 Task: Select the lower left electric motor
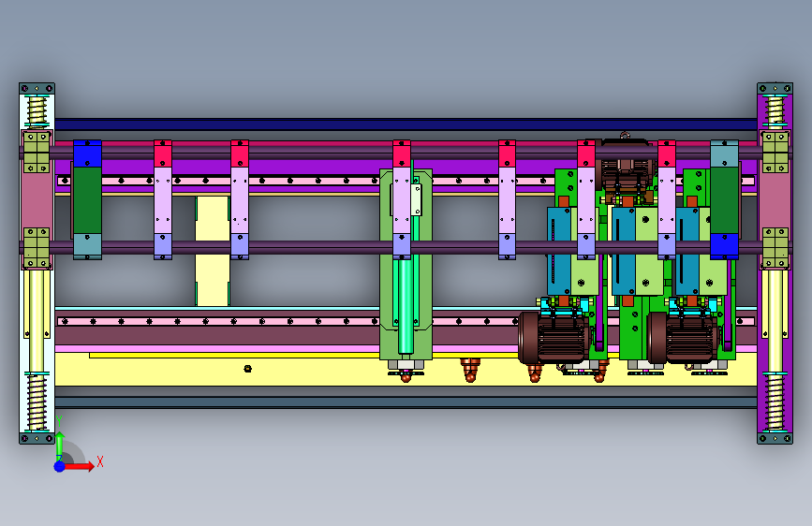tap(554, 338)
